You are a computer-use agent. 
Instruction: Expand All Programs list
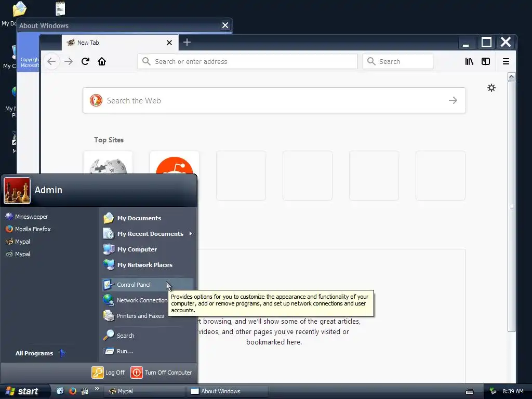pos(40,353)
